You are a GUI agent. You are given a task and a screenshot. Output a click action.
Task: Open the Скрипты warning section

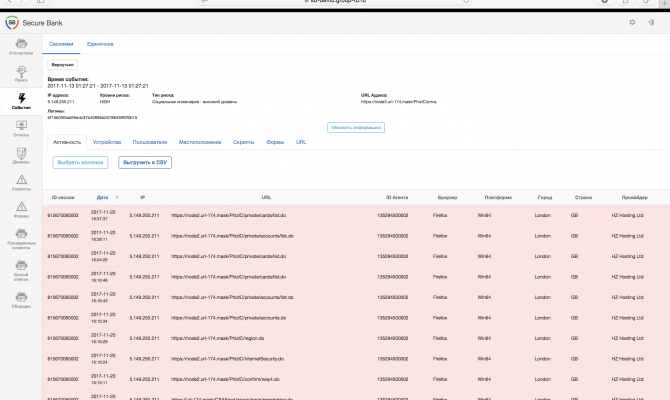pos(21,182)
